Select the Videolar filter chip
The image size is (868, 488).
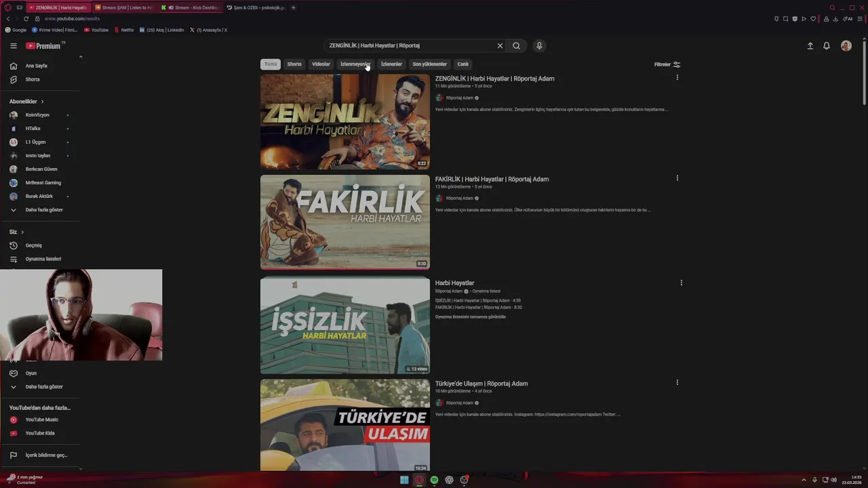[321, 64]
